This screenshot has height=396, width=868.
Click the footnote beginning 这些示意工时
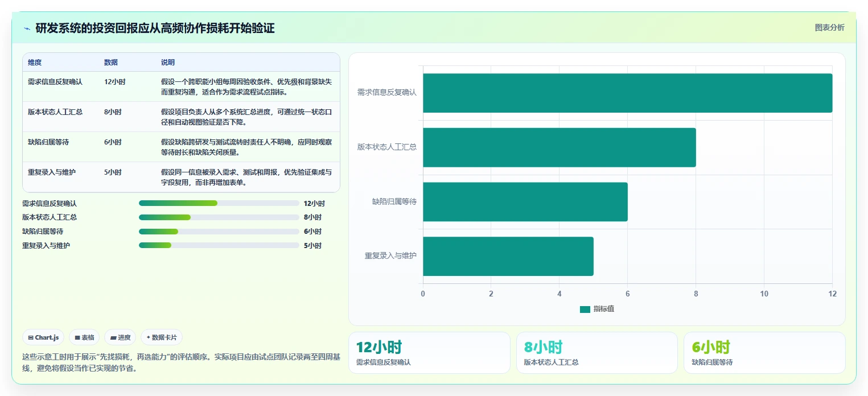[x=181, y=362]
